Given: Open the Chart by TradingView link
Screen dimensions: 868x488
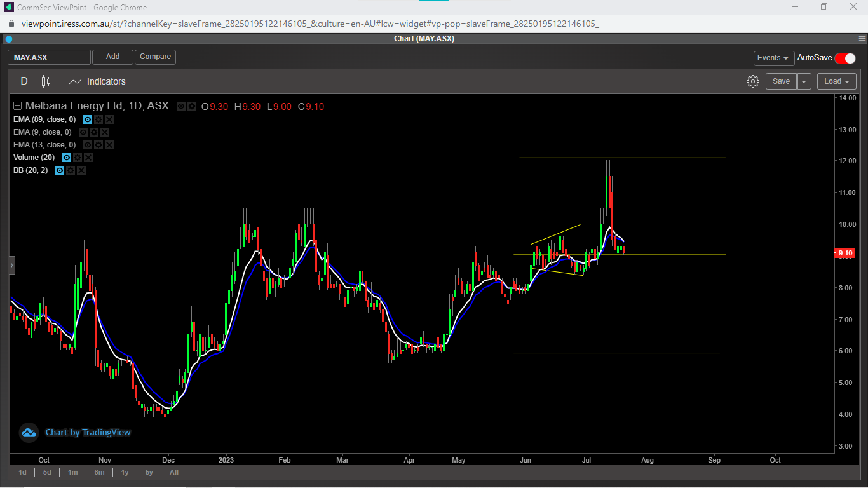Looking at the screenshot, I should pos(88,433).
